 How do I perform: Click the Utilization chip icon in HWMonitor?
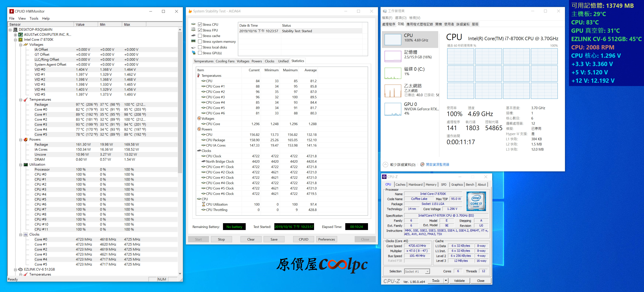[x=26, y=165]
